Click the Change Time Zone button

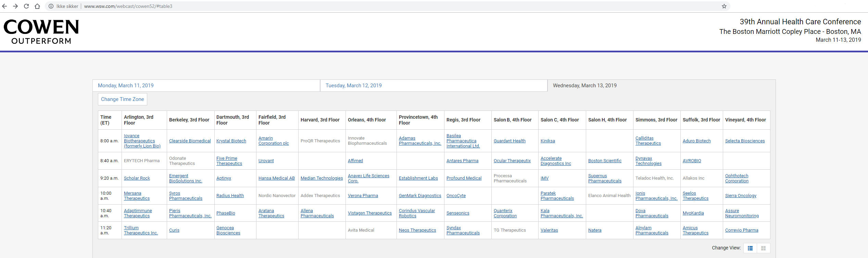click(122, 99)
